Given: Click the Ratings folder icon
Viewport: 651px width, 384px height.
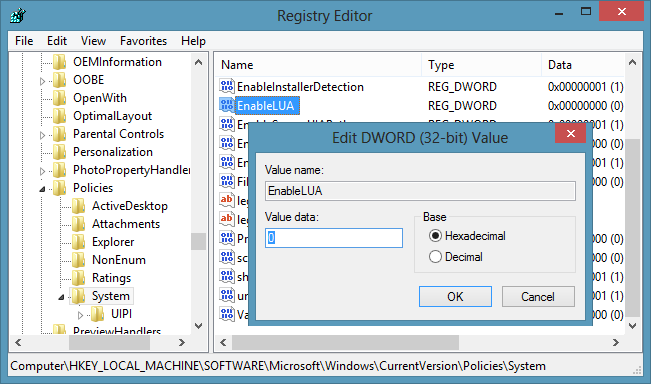Looking at the screenshot, I should coord(78,278).
